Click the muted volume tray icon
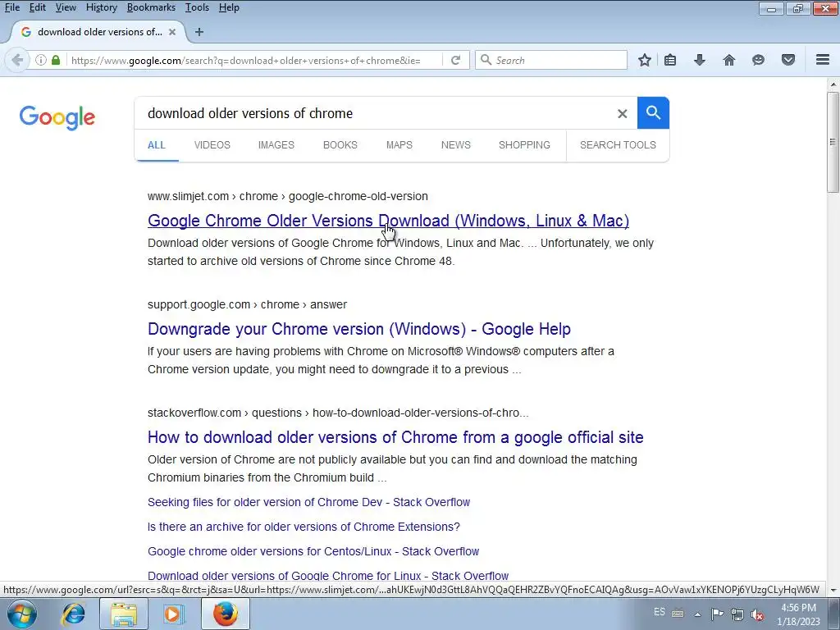The image size is (840, 630). coord(757,614)
